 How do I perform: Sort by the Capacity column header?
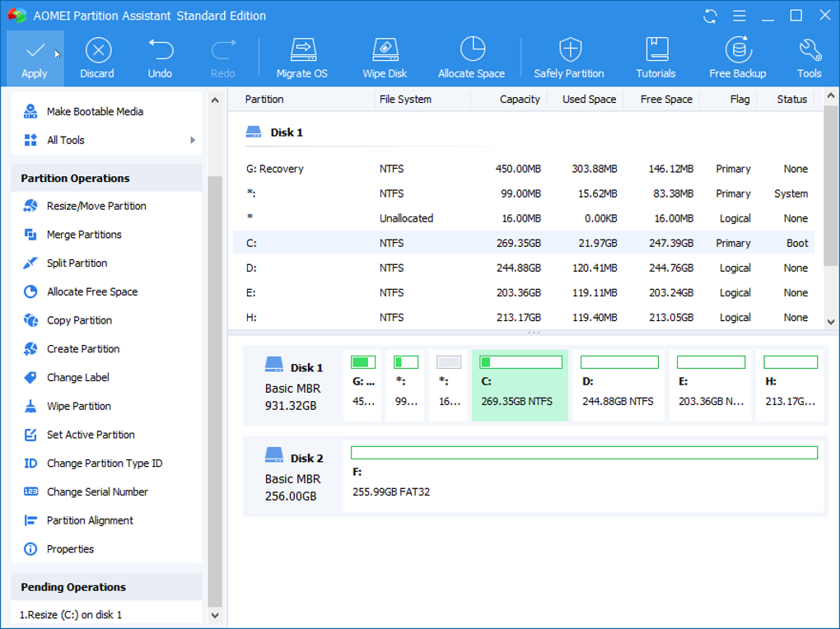tap(519, 100)
